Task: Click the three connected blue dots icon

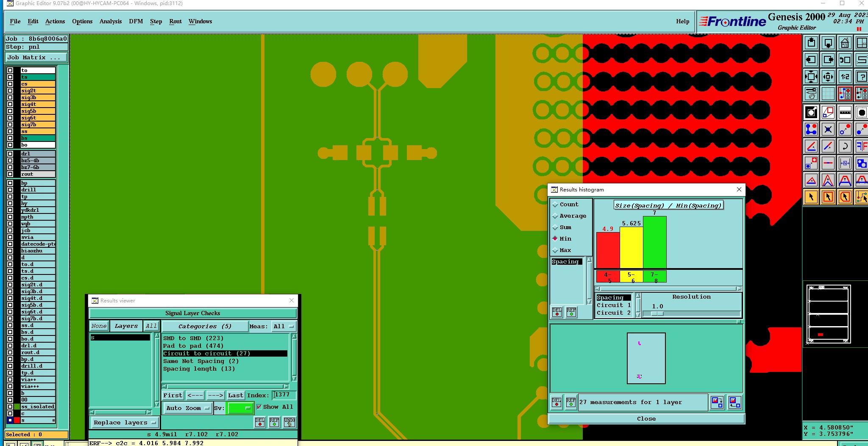Action: (x=811, y=129)
